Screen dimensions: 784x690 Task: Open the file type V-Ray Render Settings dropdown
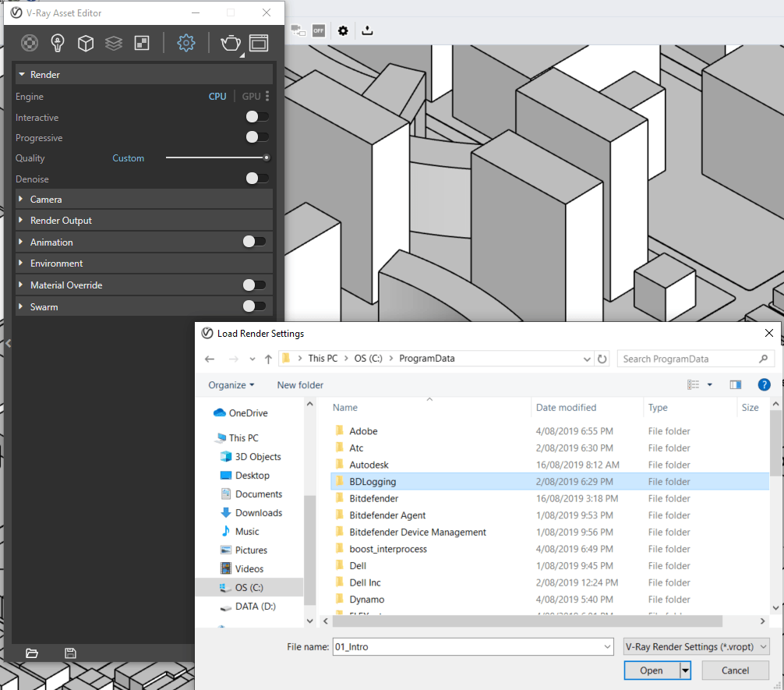[697, 646]
